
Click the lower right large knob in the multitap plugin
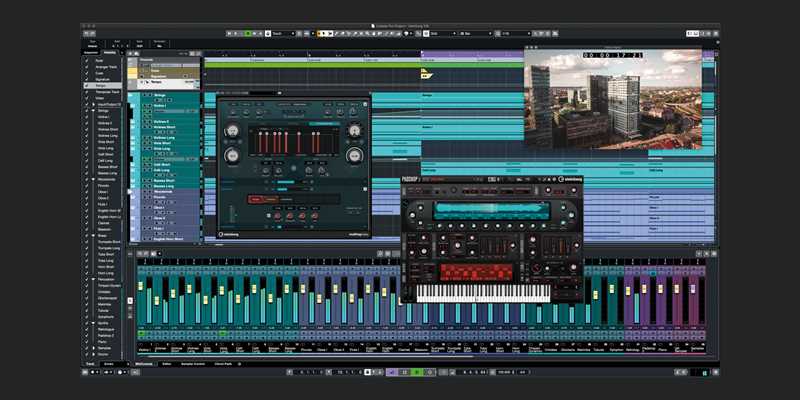354,156
